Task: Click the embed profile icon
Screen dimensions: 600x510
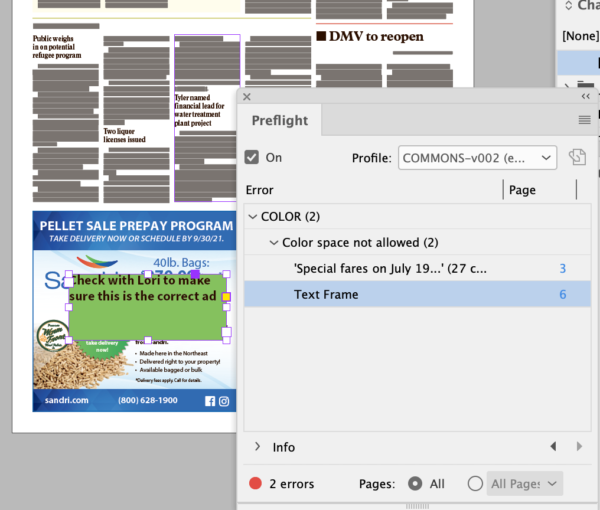Action: 577,157
